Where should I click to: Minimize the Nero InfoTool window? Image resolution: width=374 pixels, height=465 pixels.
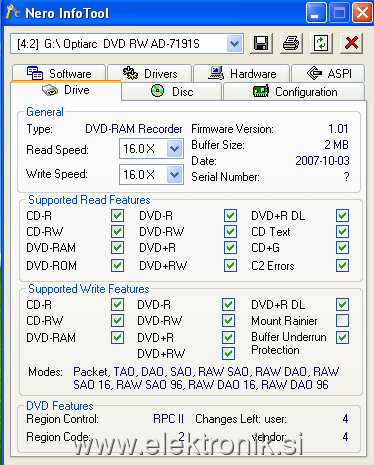(x=316, y=13)
